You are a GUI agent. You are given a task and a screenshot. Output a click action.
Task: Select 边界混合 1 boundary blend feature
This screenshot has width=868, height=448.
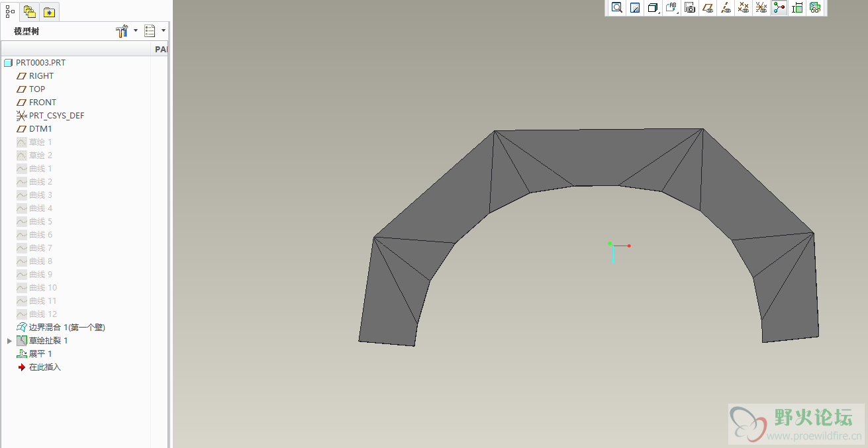coord(67,328)
